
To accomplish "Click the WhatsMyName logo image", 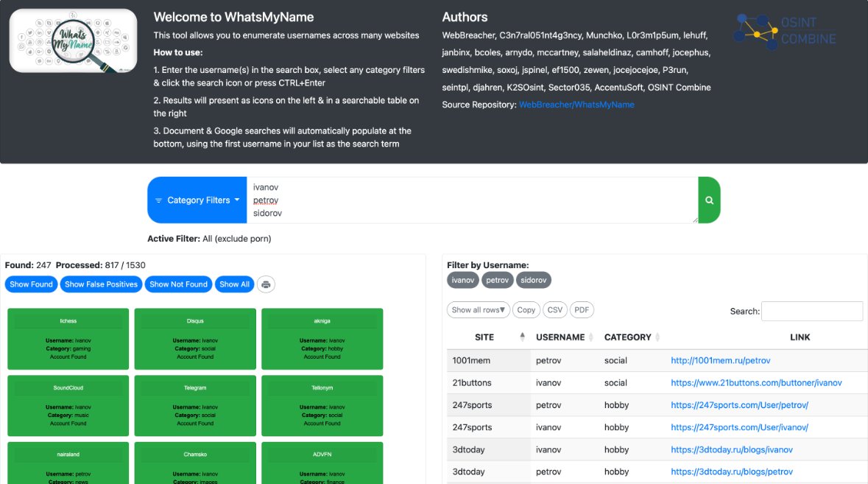I will point(73,41).
